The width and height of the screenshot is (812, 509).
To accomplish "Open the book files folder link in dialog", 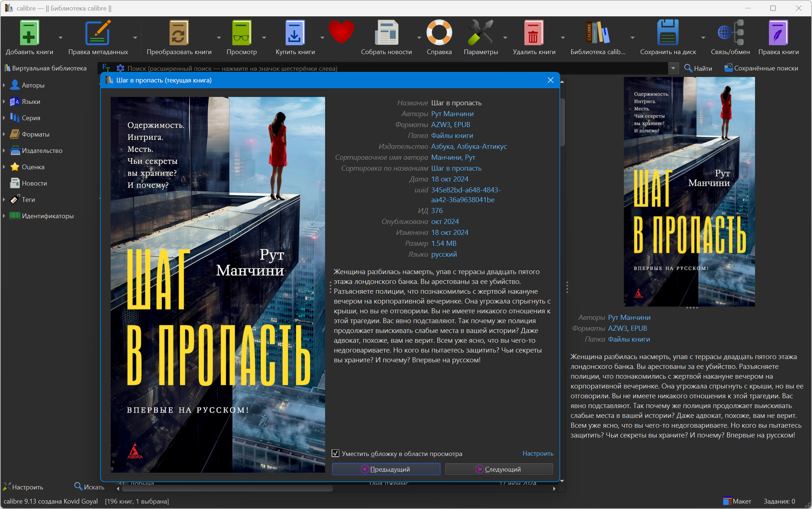I will pos(452,135).
